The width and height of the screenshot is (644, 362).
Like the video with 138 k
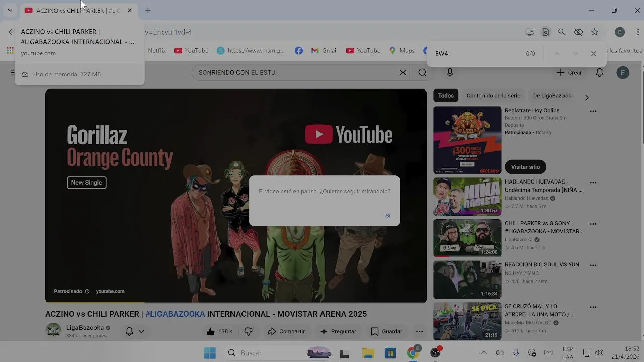[219, 331]
